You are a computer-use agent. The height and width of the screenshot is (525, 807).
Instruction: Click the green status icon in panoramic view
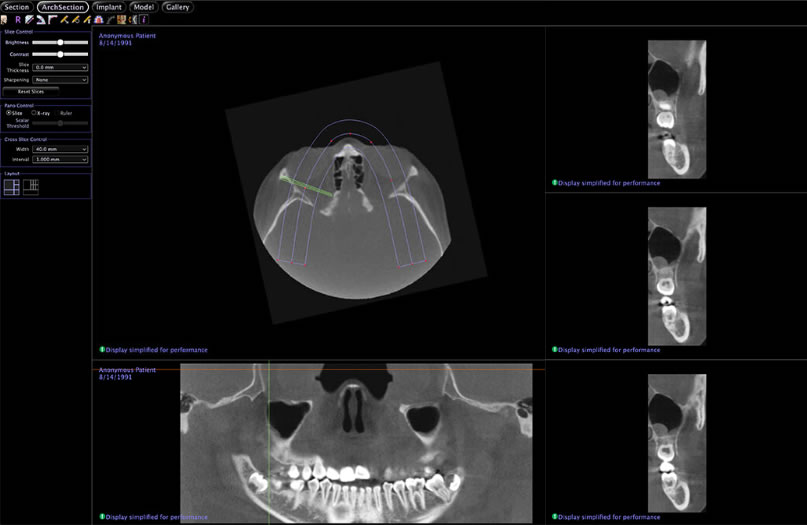102,517
